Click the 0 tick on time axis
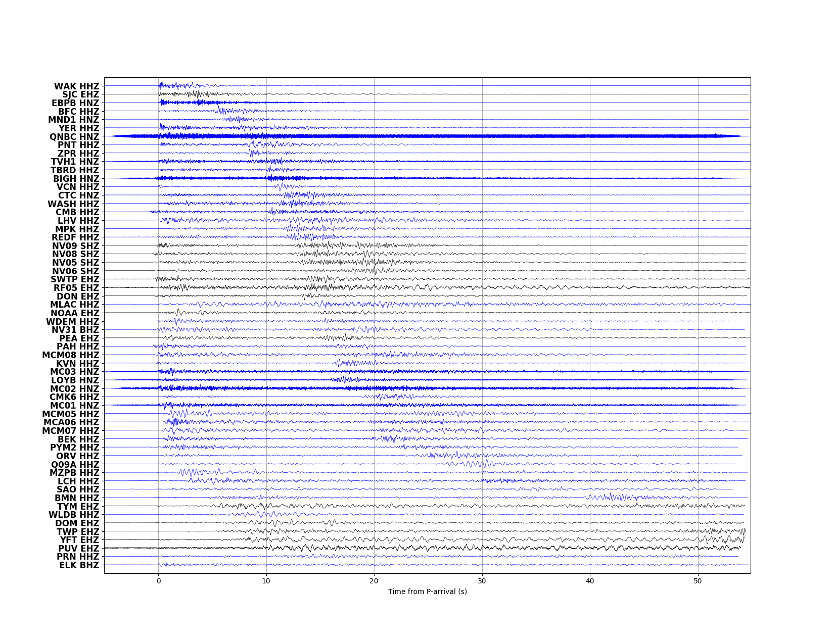Image resolution: width=834 pixels, height=644 pixels. pyautogui.click(x=159, y=581)
